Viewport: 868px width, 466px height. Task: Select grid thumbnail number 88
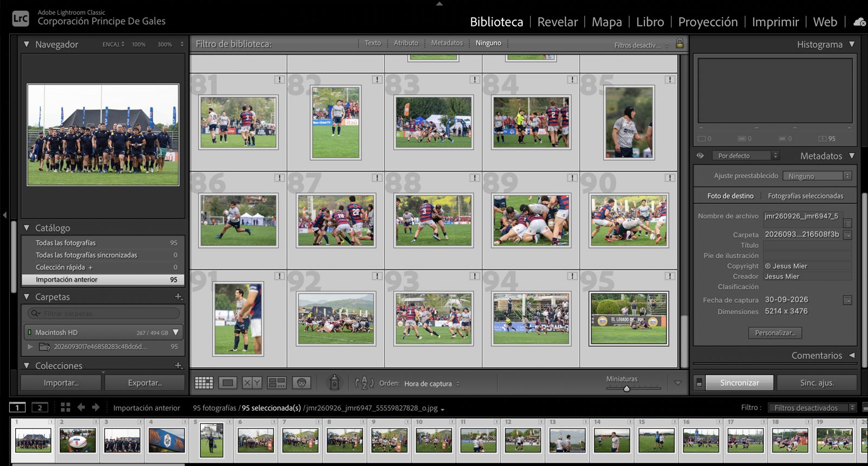(433, 220)
